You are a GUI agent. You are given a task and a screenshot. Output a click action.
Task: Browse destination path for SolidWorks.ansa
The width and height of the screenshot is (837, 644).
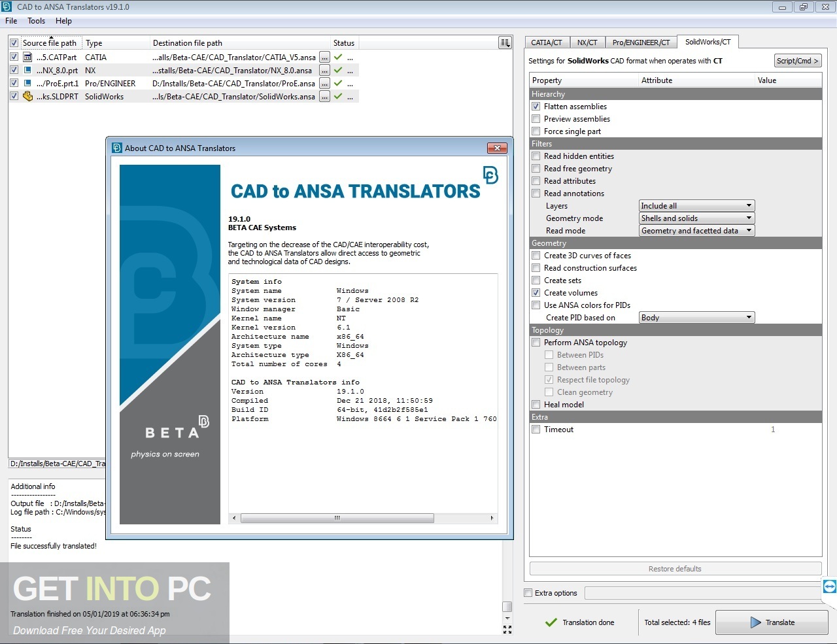click(324, 97)
